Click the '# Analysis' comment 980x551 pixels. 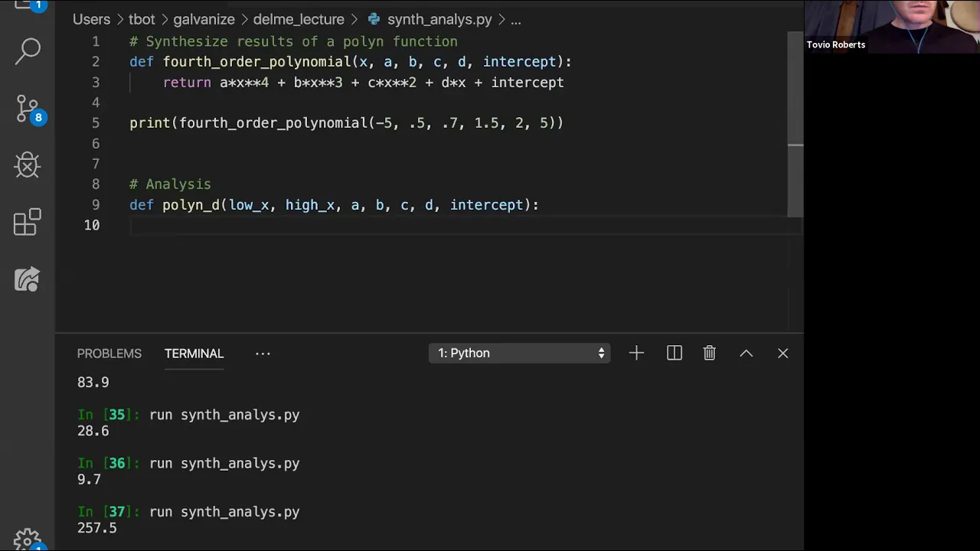[x=170, y=184]
